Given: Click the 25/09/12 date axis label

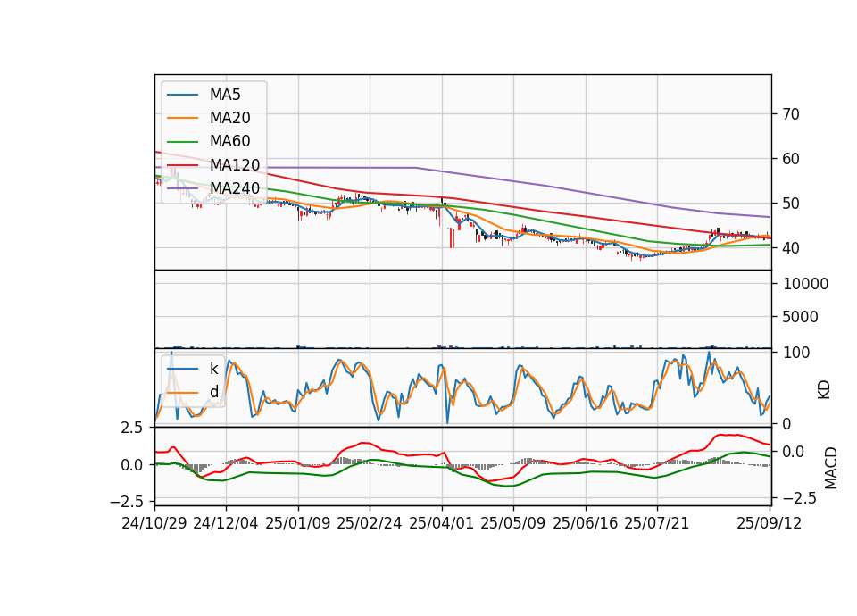Looking at the screenshot, I should pyautogui.click(x=770, y=523).
